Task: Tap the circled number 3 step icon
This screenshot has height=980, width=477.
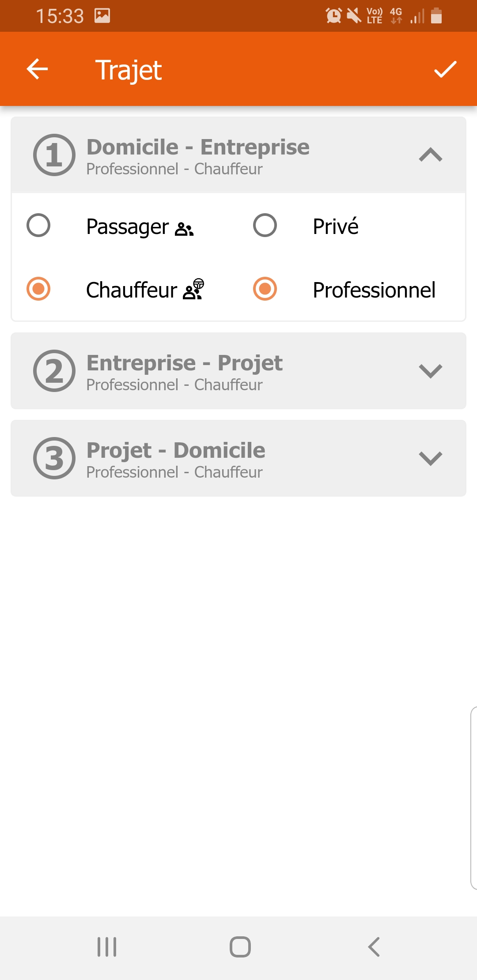Action: 54,458
